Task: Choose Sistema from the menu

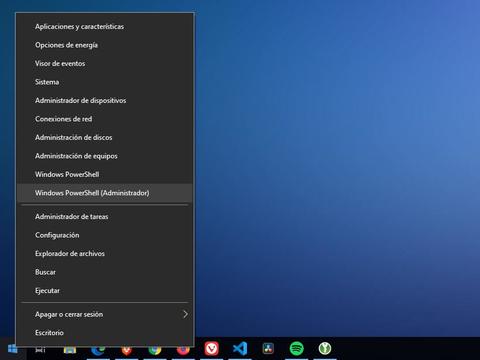Action: click(105, 82)
